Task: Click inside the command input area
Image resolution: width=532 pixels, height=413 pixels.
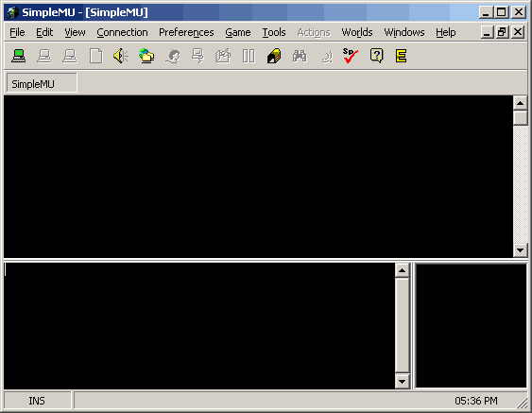Action: pos(199,326)
